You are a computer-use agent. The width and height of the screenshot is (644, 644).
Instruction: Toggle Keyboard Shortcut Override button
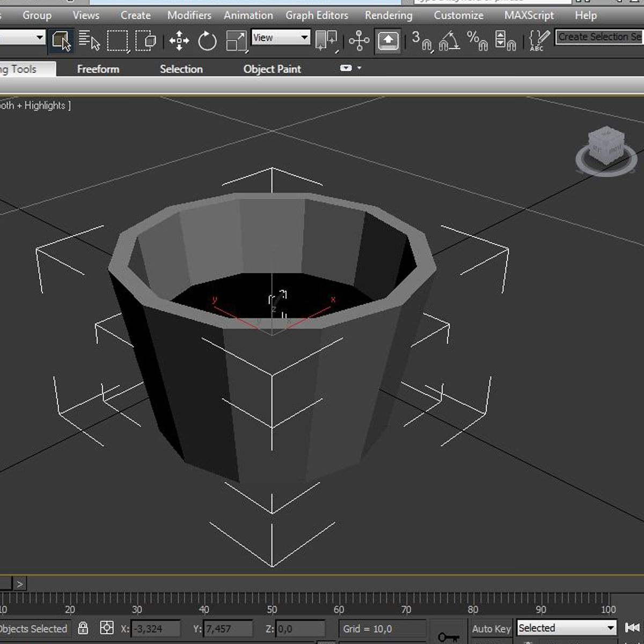[388, 41]
